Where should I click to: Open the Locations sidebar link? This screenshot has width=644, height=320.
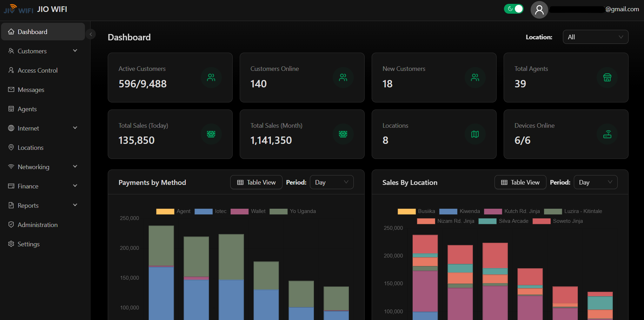point(43,147)
